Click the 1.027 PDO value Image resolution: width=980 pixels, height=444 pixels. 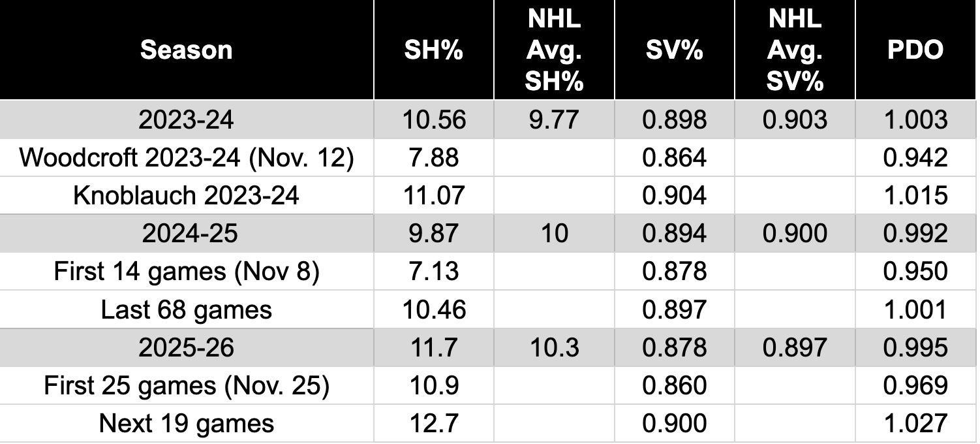[x=915, y=423]
